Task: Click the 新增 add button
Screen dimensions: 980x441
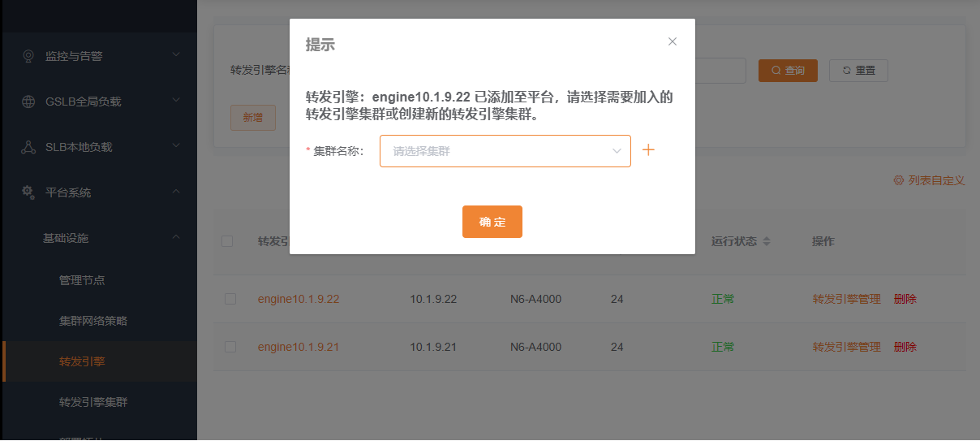Action: [x=253, y=118]
